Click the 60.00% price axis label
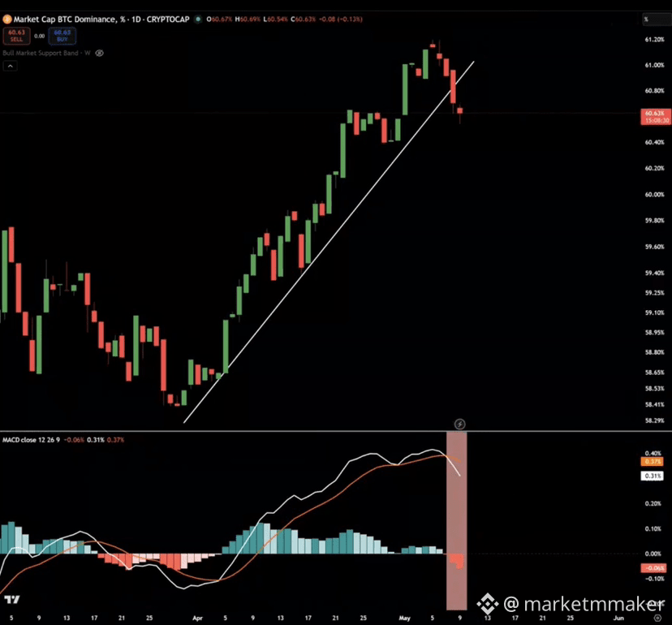The image size is (672, 625). click(x=654, y=194)
